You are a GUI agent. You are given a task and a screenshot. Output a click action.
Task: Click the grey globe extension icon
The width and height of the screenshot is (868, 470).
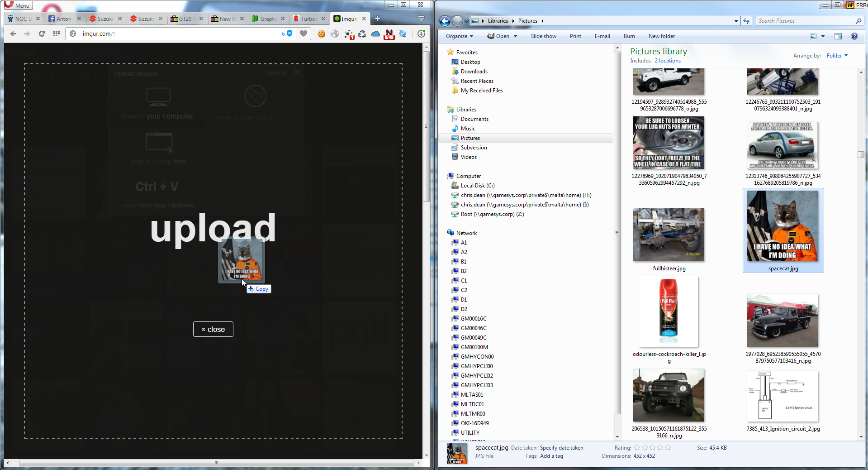[335, 34]
